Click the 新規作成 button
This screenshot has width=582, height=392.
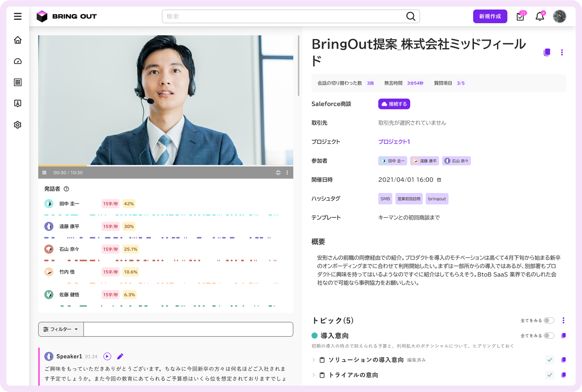[490, 17]
